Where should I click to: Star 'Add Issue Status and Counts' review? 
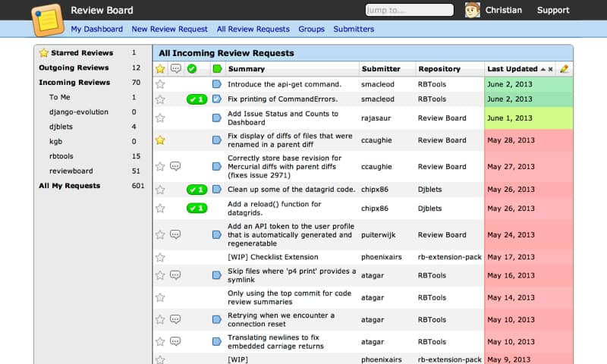160,118
